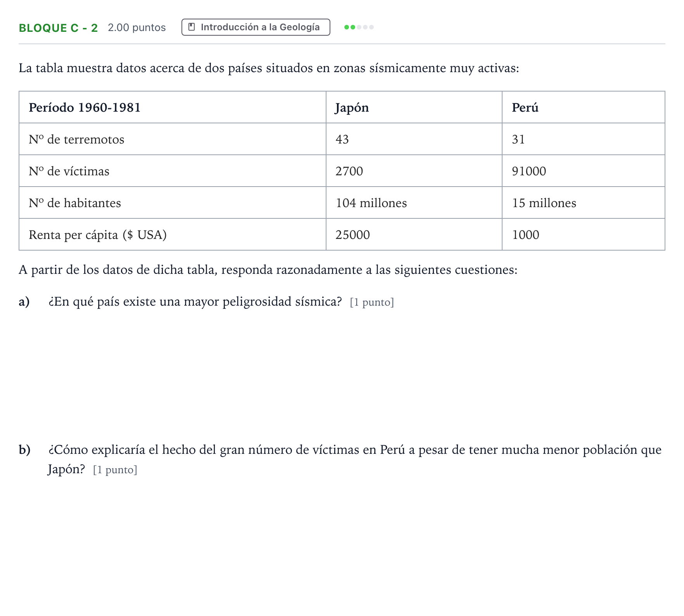
Task: Select the BLOQUE C - 2 heading
Action: point(58,28)
